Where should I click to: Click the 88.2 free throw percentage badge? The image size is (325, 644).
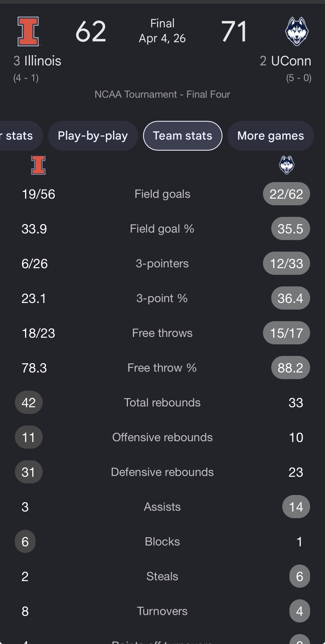coord(291,368)
